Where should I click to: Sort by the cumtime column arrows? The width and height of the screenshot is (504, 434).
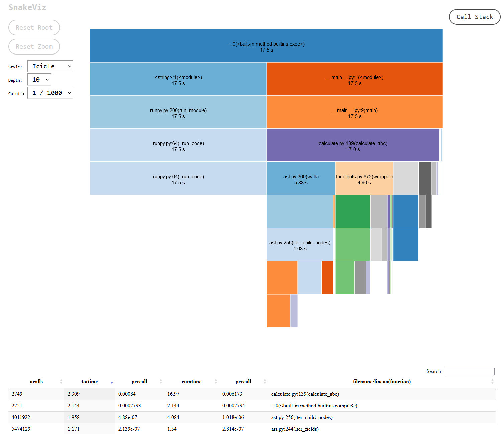[x=216, y=382]
